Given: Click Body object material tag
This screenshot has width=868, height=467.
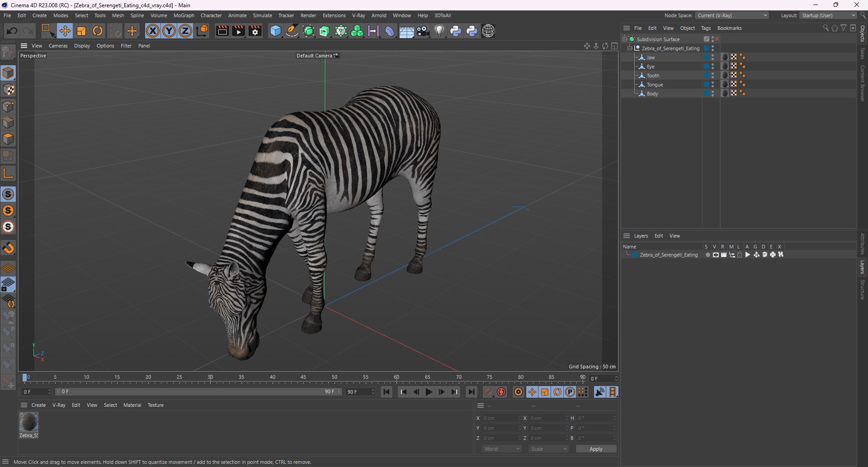Looking at the screenshot, I should tap(725, 94).
